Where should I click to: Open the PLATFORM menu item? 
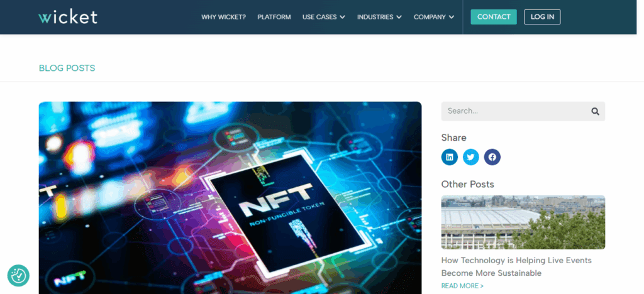[x=274, y=17]
